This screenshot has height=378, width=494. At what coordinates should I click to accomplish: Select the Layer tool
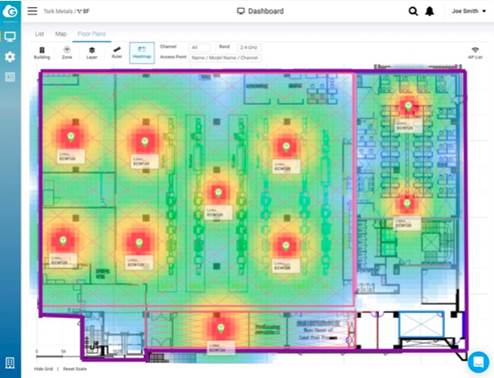[92, 53]
